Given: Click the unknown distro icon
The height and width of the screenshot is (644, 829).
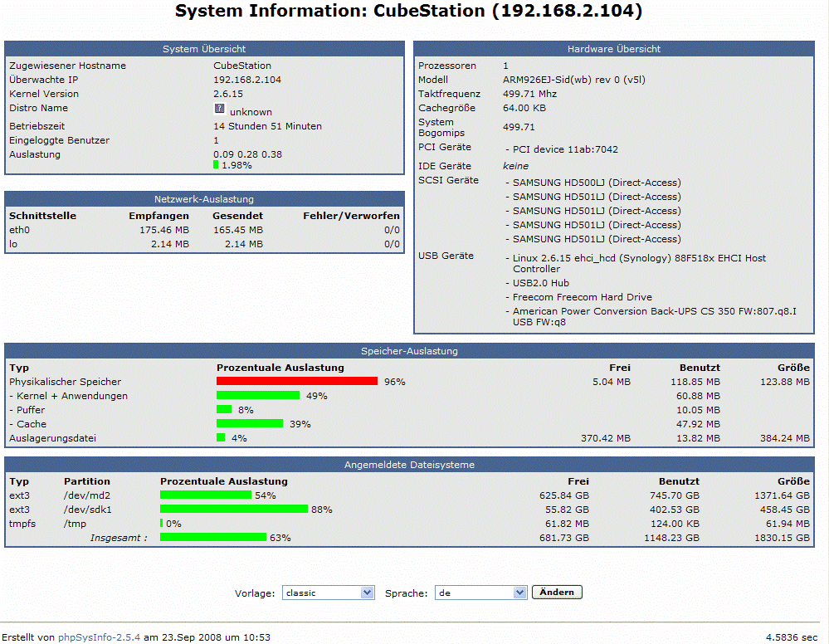Looking at the screenshot, I should tap(219, 109).
